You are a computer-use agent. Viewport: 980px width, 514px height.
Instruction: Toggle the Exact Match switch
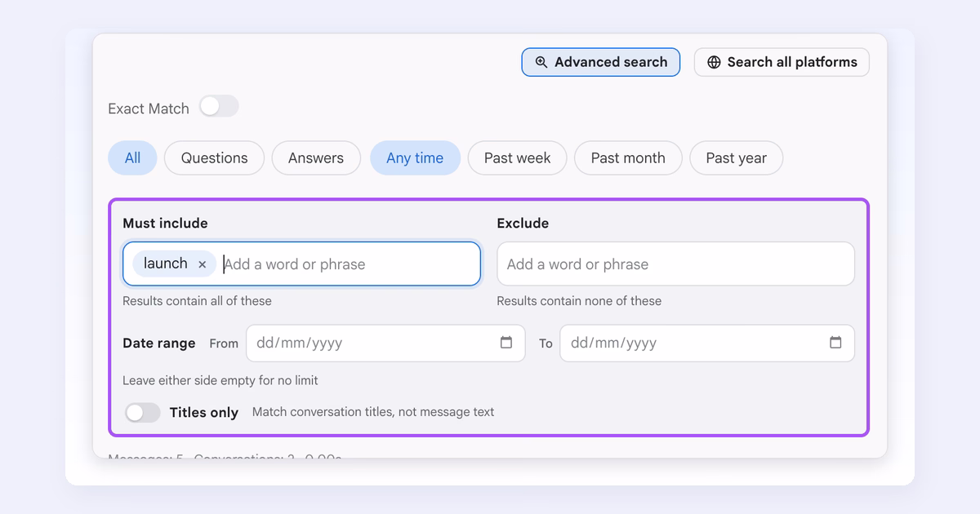pyautogui.click(x=219, y=106)
